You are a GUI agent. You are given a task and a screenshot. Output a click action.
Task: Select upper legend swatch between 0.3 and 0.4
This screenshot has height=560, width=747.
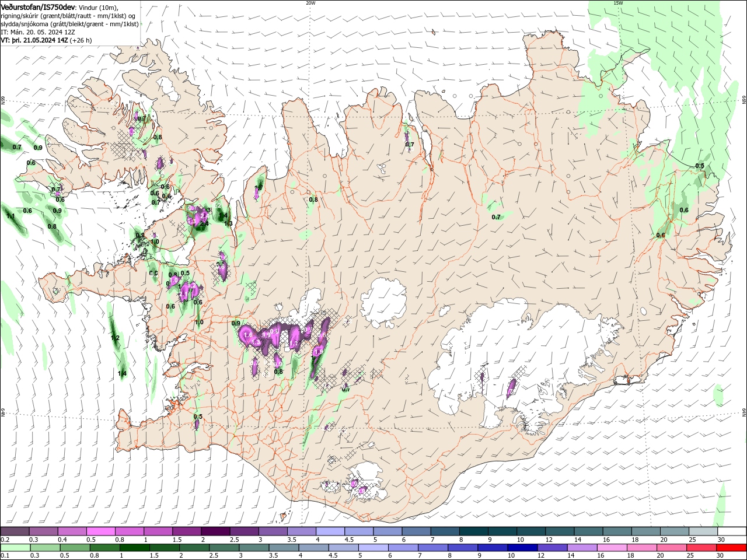tap(43, 531)
